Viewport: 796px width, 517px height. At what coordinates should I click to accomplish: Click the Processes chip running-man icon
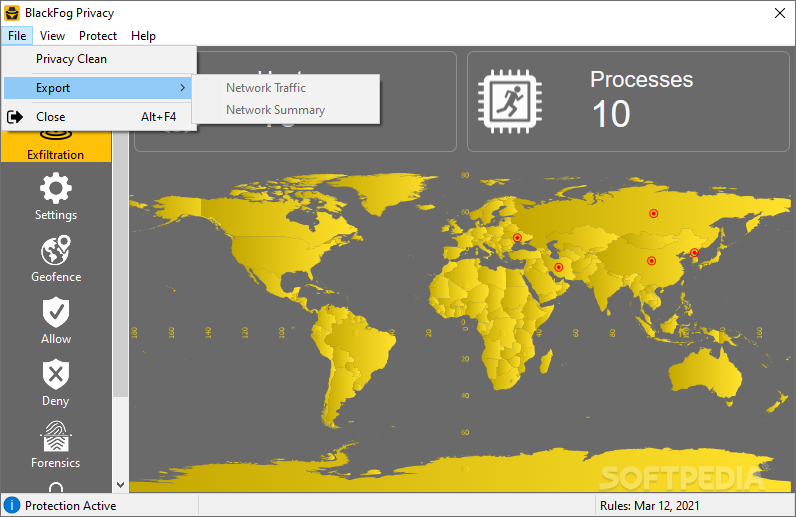tap(510, 102)
